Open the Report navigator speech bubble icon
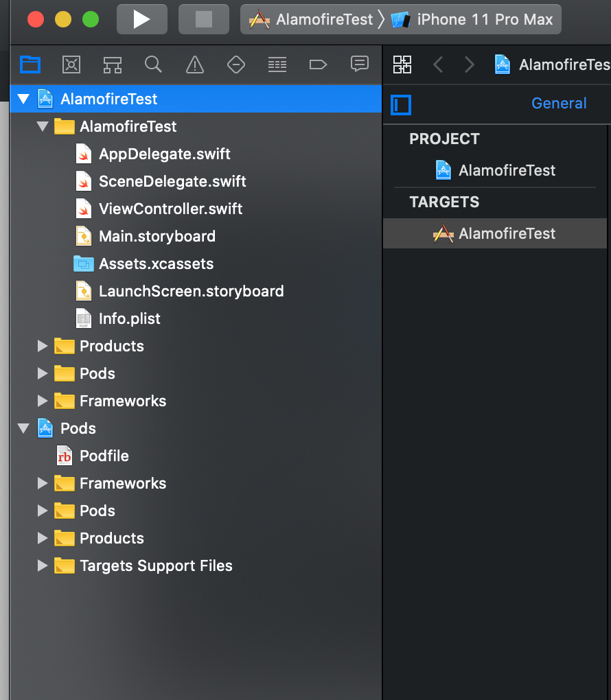 tap(360, 64)
